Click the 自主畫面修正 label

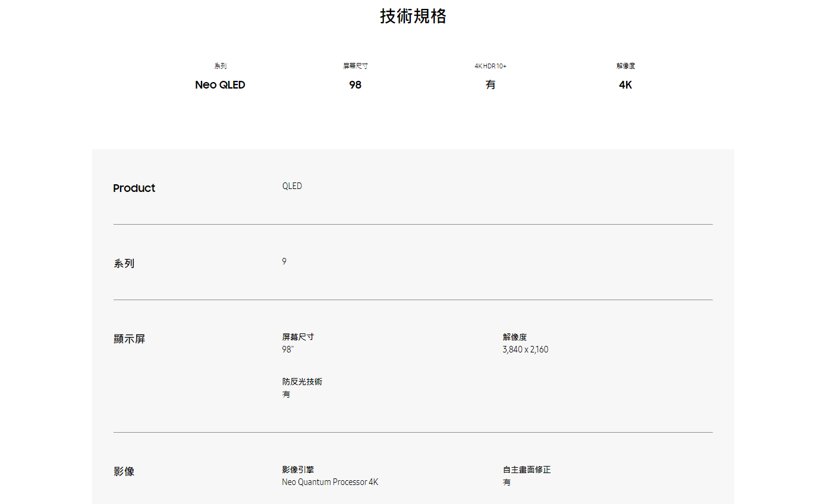pyautogui.click(x=527, y=470)
